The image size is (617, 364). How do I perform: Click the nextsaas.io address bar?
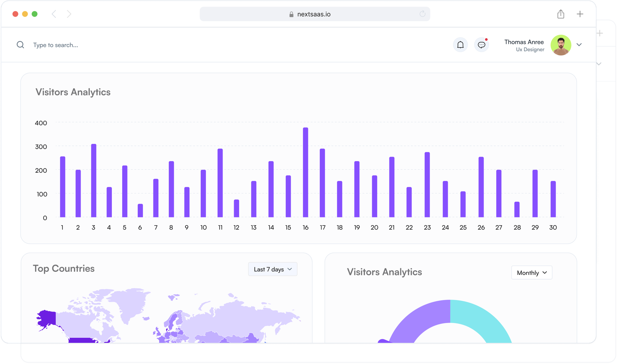[x=314, y=14]
